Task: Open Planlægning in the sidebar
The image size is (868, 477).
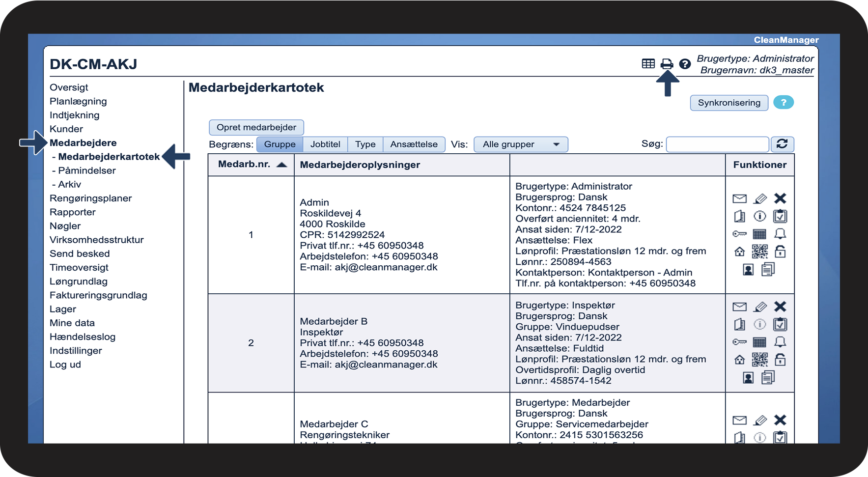Action: [78, 101]
